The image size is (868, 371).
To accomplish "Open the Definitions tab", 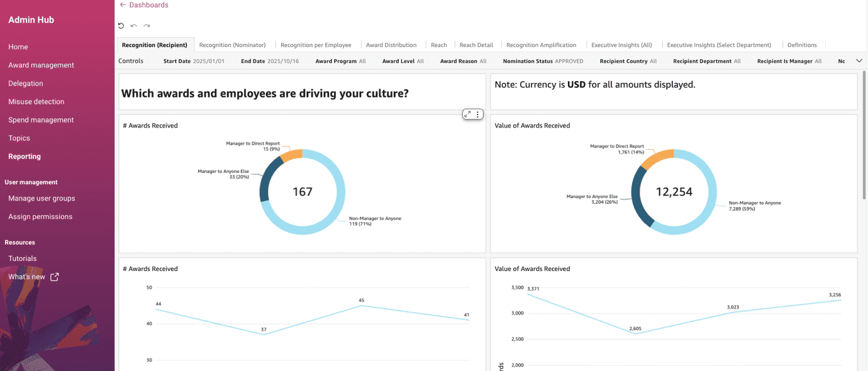I will tap(802, 45).
